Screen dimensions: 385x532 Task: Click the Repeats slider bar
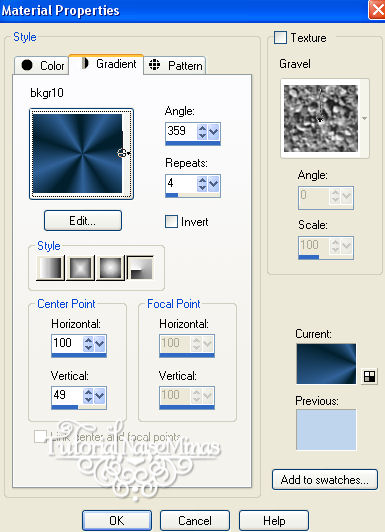[193, 195]
